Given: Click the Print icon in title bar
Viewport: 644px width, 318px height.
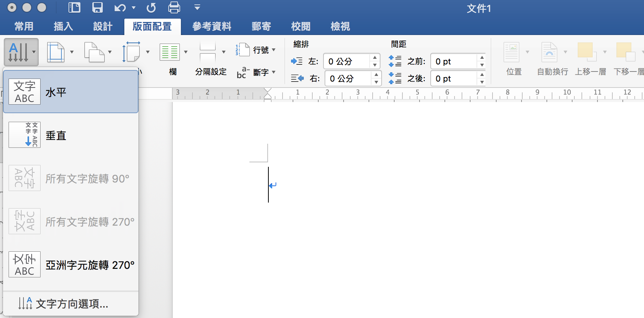Looking at the screenshot, I should (x=174, y=7).
